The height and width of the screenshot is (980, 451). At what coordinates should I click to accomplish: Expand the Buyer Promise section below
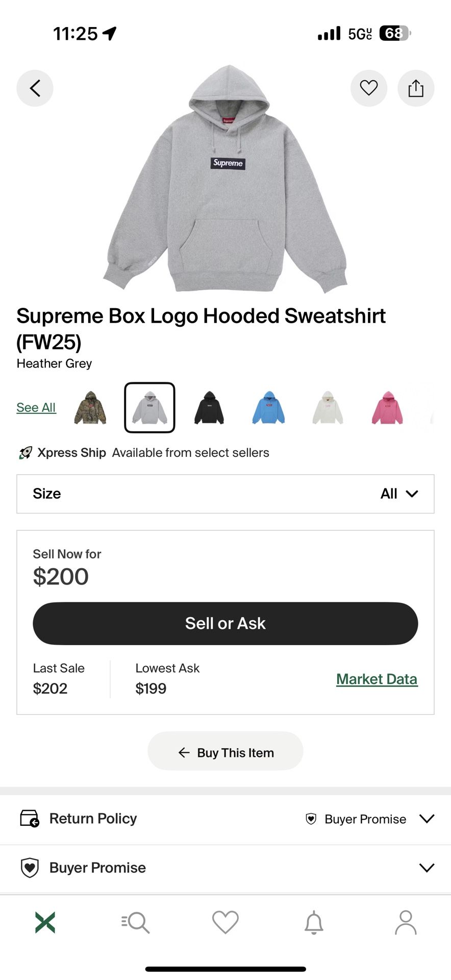tap(427, 867)
